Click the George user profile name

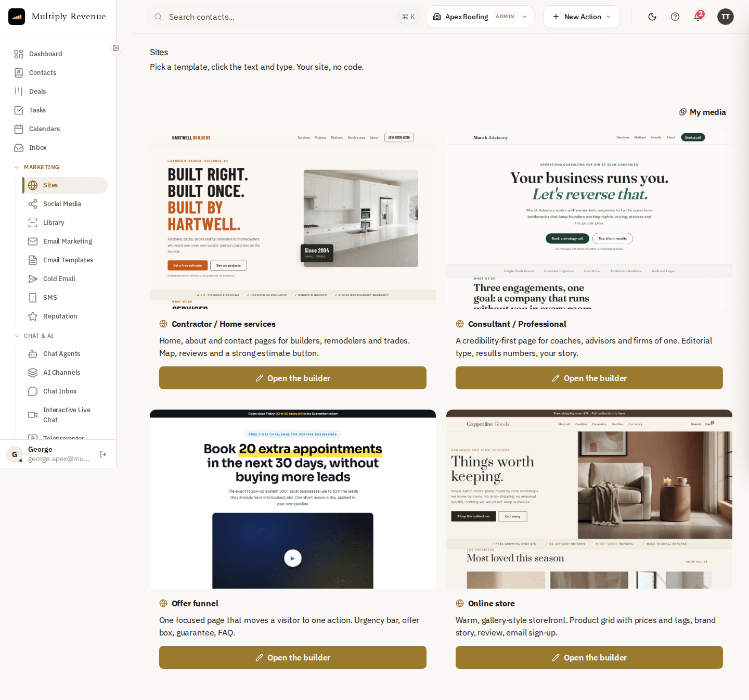[x=40, y=449]
